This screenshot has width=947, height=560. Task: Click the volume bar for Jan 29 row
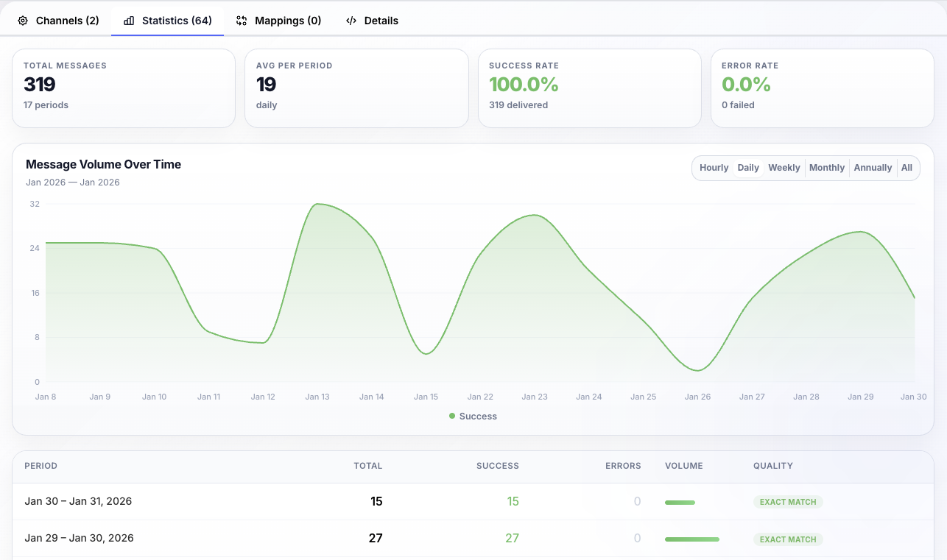click(x=692, y=539)
